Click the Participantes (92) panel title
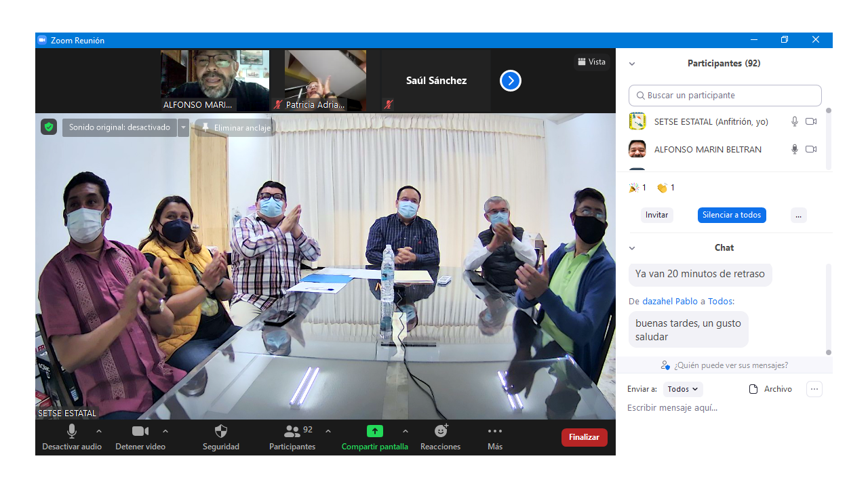The image size is (868, 488). [724, 63]
